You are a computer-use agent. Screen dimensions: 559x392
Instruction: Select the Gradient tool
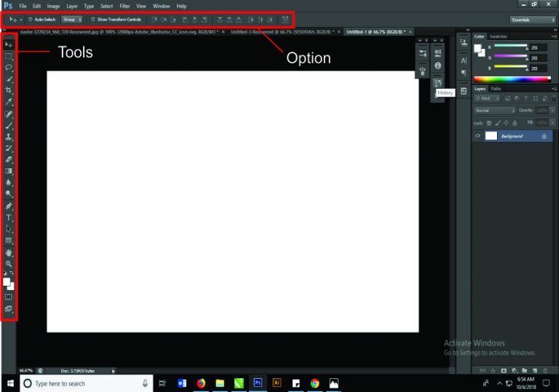click(x=9, y=171)
